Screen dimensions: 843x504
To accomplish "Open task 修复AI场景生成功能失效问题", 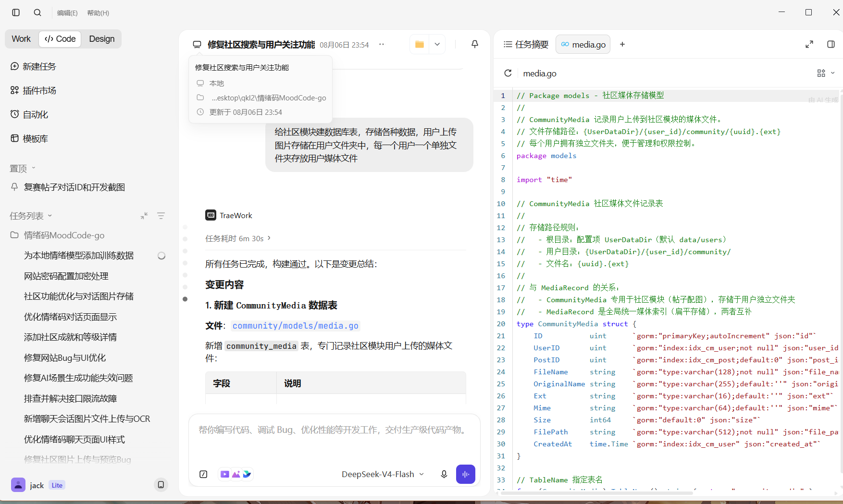I will tap(78, 378).
